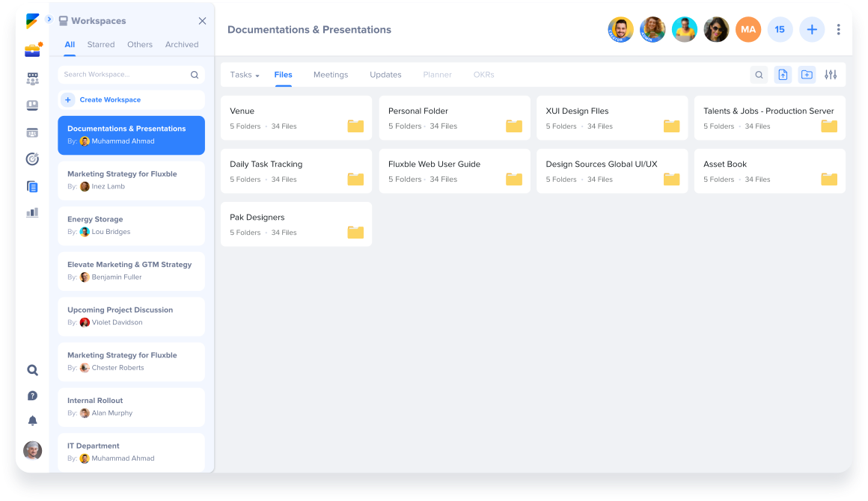Close the Workspaces panel
Viewport: 868px width, 501px height.
[x=202, y=21]
